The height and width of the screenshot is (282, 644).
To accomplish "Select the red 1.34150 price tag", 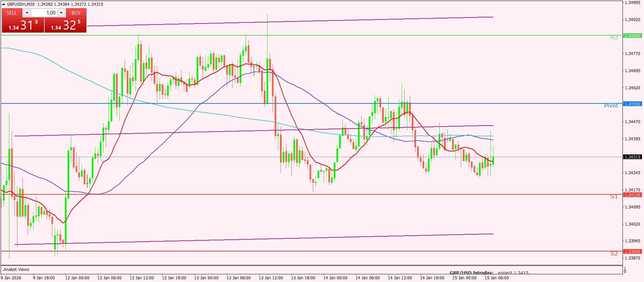I will [632, 195].
